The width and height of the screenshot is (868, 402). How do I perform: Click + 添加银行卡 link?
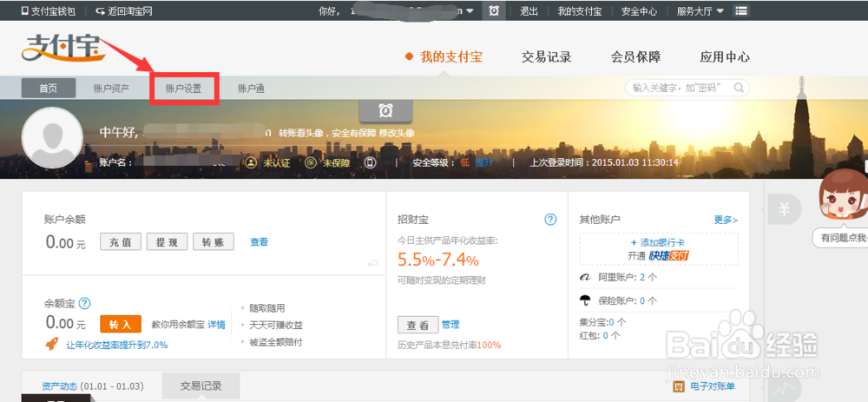point(658,242)
